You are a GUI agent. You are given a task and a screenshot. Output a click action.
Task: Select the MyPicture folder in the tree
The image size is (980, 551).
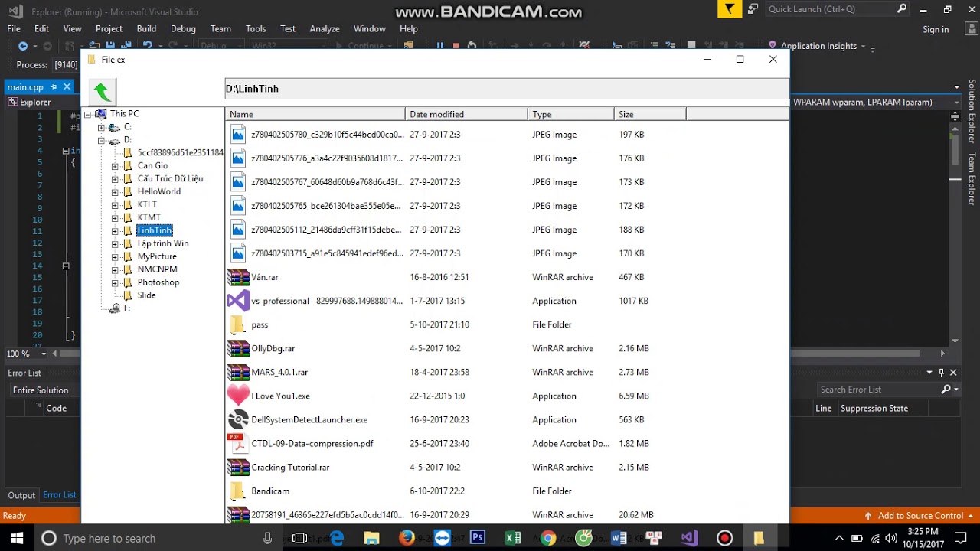[157, 257]
